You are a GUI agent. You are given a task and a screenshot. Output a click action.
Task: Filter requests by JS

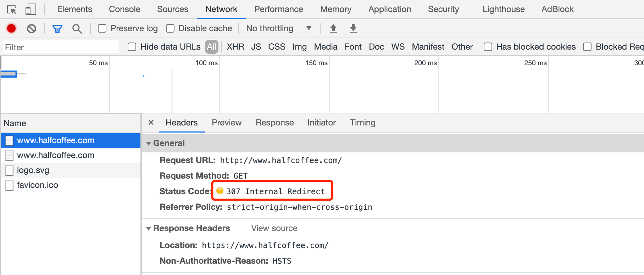pyautogui.click(x=256, y=47)
